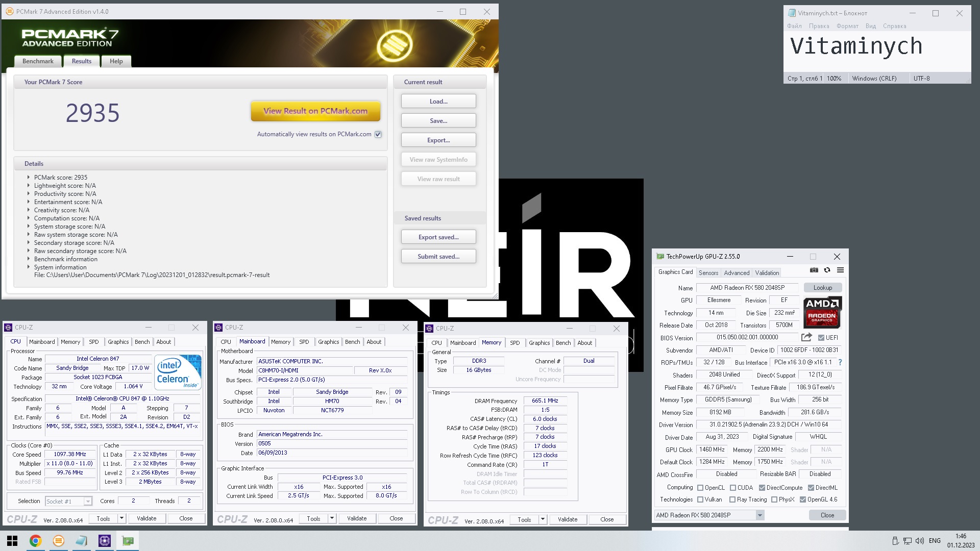Toggle the CUDA checkbox
This screenshot has height=551, width=980.
coord(733,488)
